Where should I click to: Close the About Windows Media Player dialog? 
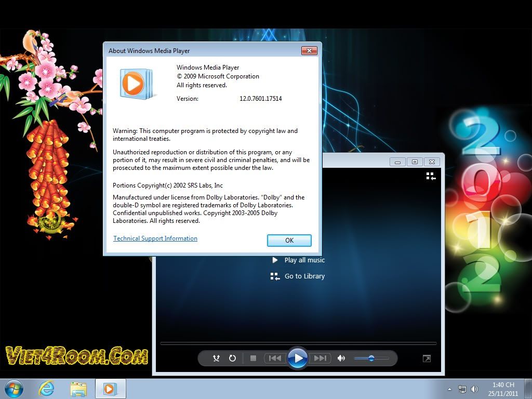[309, 50]
